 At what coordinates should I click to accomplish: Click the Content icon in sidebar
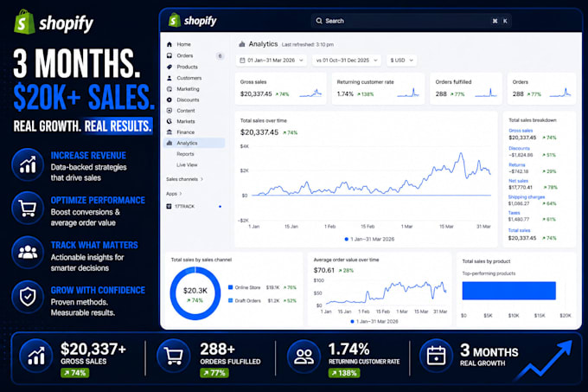tap(169, 111)
